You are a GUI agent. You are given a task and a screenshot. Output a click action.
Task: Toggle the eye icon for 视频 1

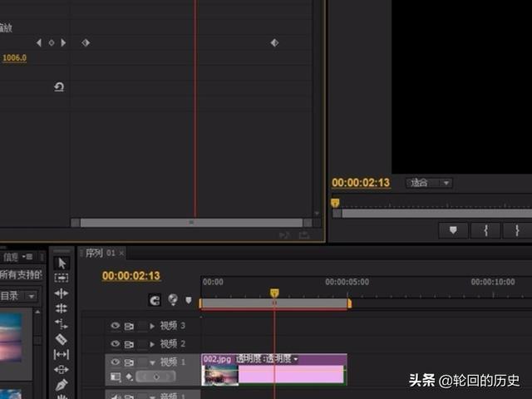(116, 362)
